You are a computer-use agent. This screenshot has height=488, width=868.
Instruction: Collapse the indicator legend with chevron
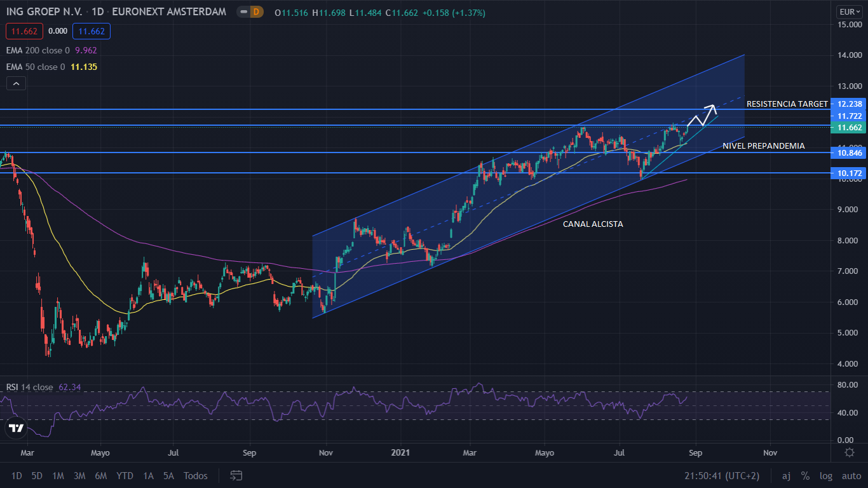[16, 83]
